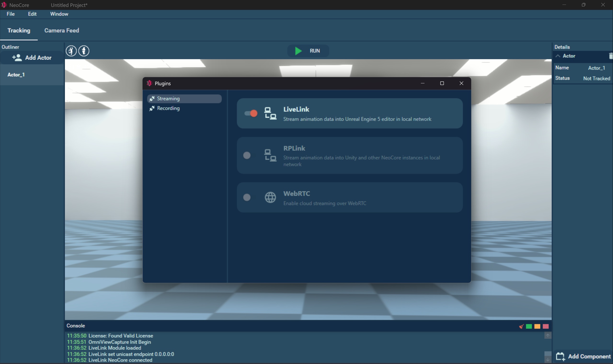Click the LiveLink network computers icon
This screenshot has height=364, width=613.
pos(270,113)
